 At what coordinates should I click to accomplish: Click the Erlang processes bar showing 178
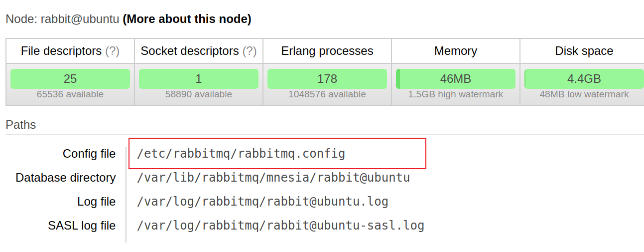tap(327, 79)
